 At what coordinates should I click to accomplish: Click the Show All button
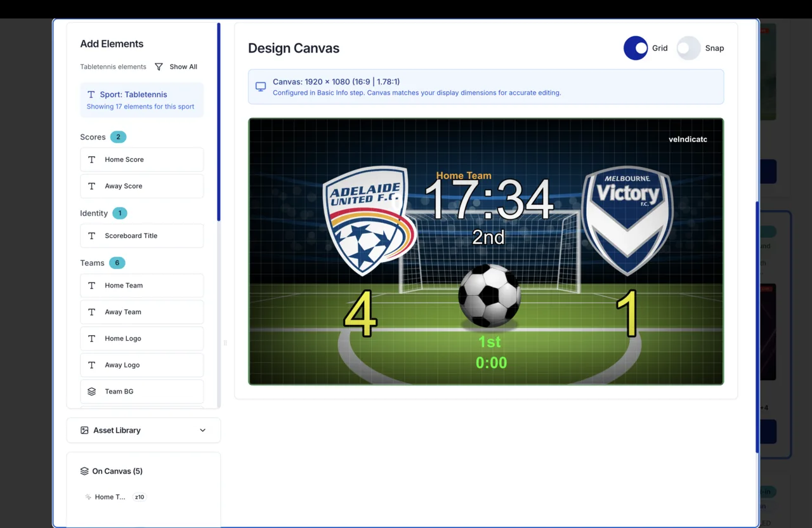pyautogui.click(x=183, y=66)
